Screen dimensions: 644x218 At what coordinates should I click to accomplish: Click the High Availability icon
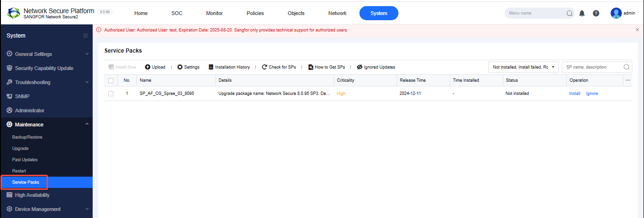[x=9, y=195]
